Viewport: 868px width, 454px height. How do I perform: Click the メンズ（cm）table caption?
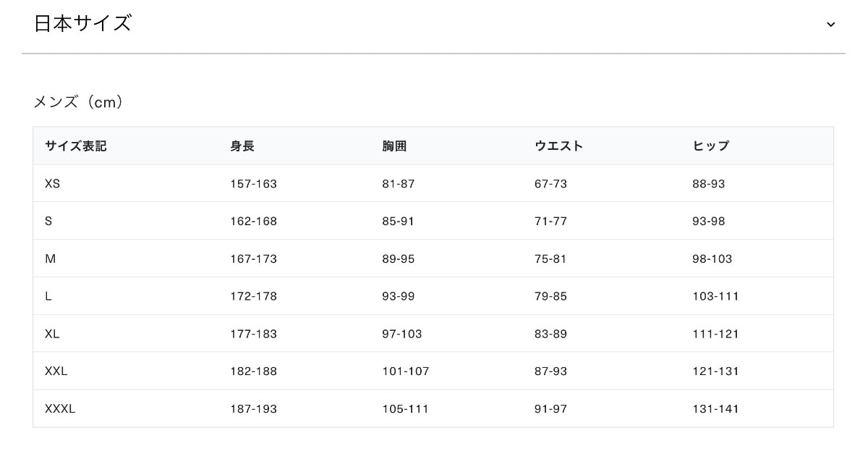78,102
